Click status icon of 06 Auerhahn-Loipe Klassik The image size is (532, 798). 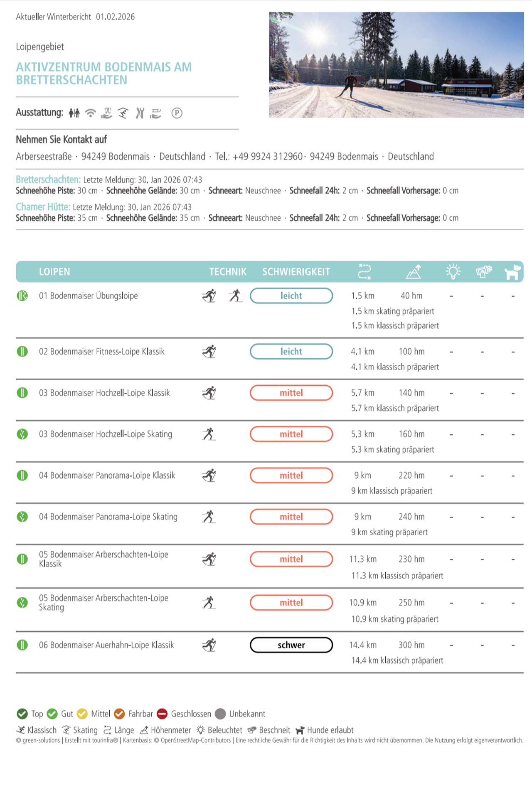tap(22, 645)
